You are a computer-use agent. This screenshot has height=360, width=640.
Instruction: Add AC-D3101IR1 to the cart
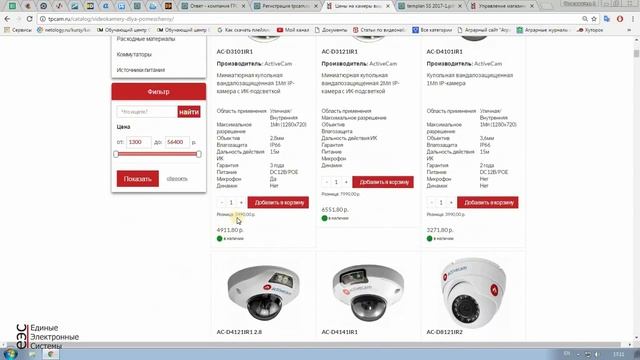[278, 202]
